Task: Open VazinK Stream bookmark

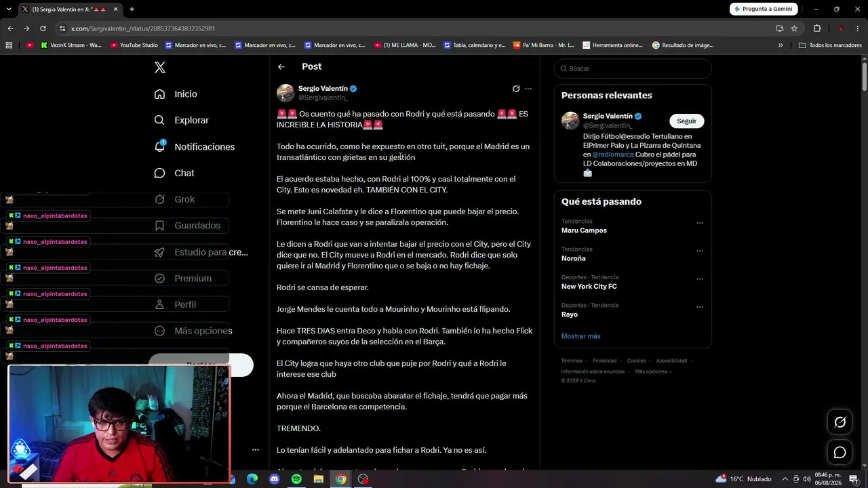Action: (71, 45)
